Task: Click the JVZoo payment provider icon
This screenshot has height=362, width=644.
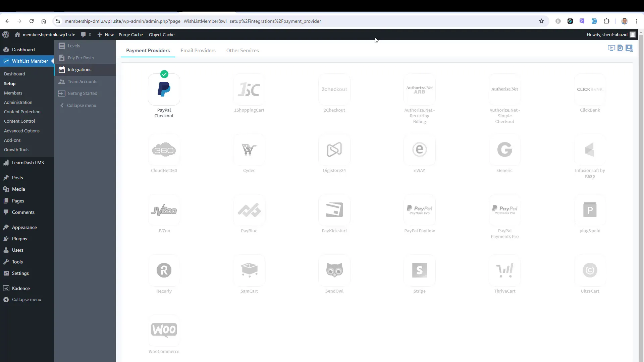Action: pos(164,210)
